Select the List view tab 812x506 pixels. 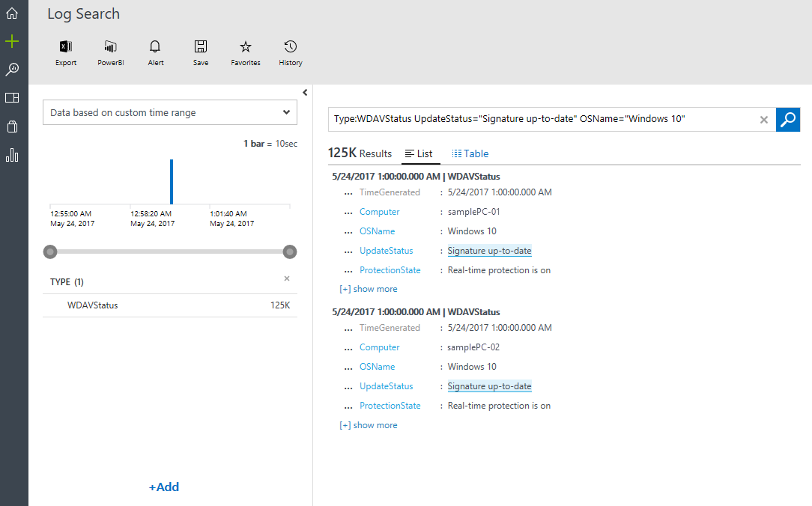pyautogui.click(x=419, y=153)
